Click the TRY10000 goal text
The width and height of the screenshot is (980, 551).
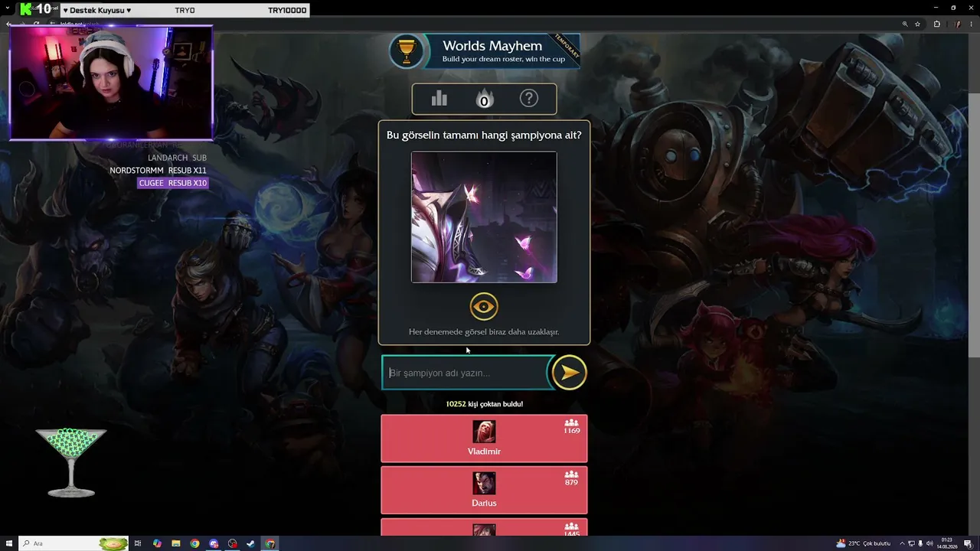(287, 11)
